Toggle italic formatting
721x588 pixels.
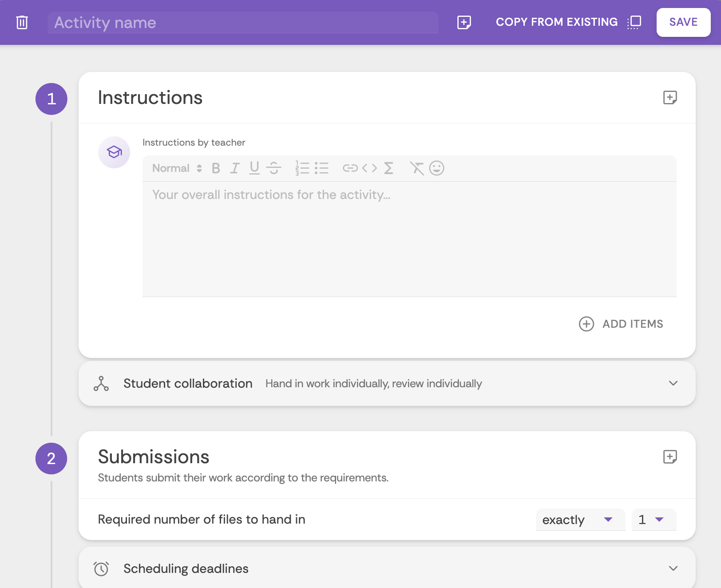coord(235,168)
